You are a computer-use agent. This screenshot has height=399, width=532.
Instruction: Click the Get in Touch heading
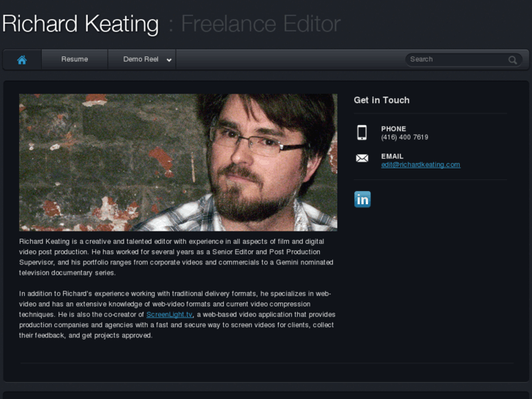[382, 100]
